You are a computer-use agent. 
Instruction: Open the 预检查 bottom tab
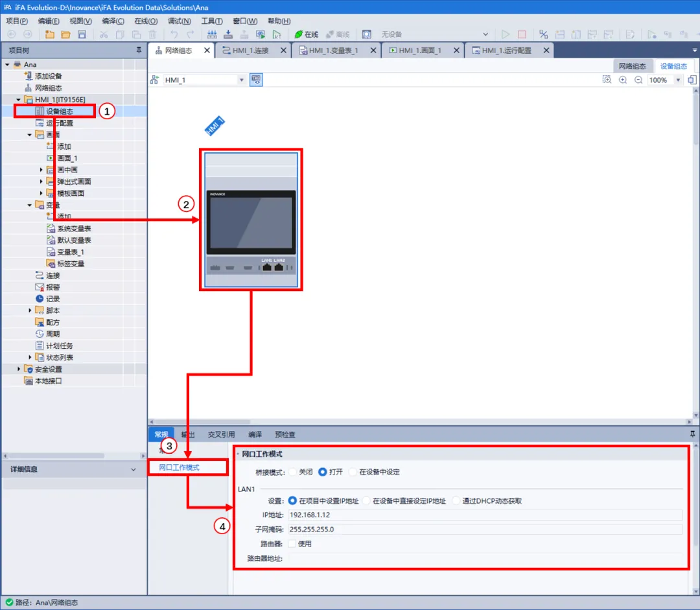(x=285, y=434)
